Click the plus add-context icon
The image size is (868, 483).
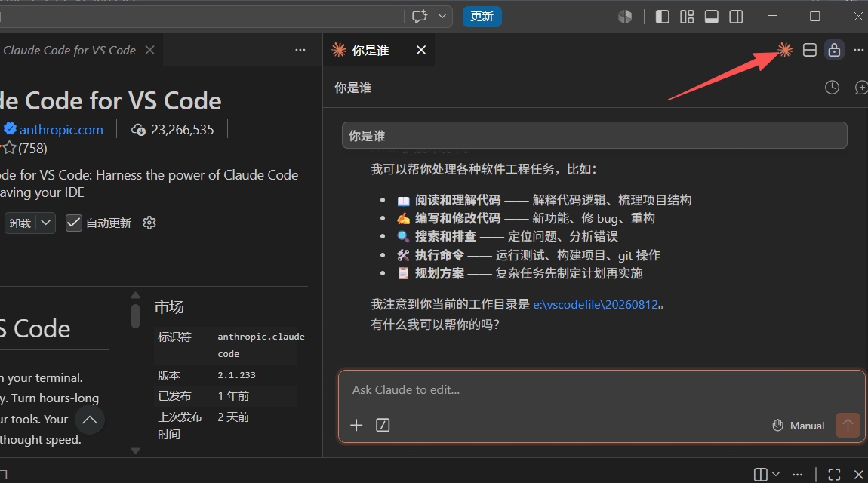(356, 425)
